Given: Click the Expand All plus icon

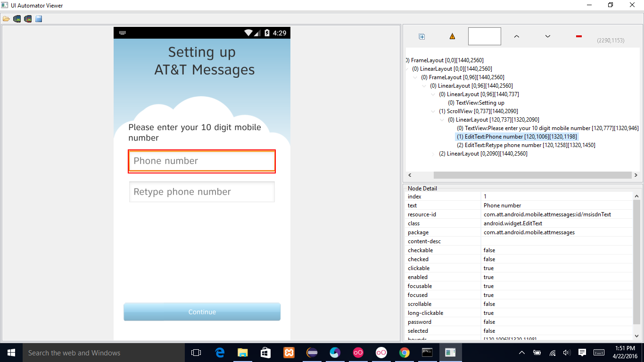Looking at the screenshot, I should [x=422, y=36].
